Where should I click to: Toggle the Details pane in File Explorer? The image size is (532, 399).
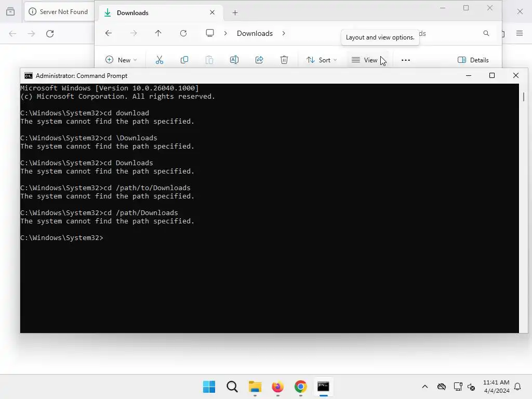pos(473,60)
